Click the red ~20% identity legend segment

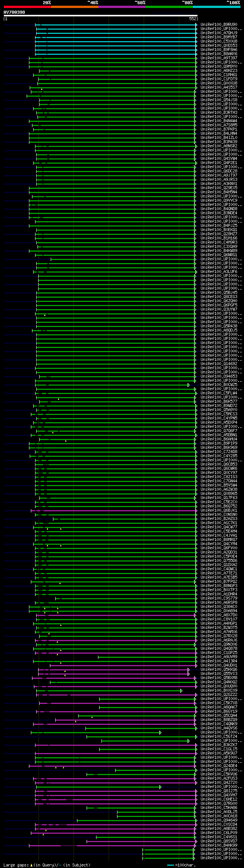pyautogui.click(x=27, y=7)
